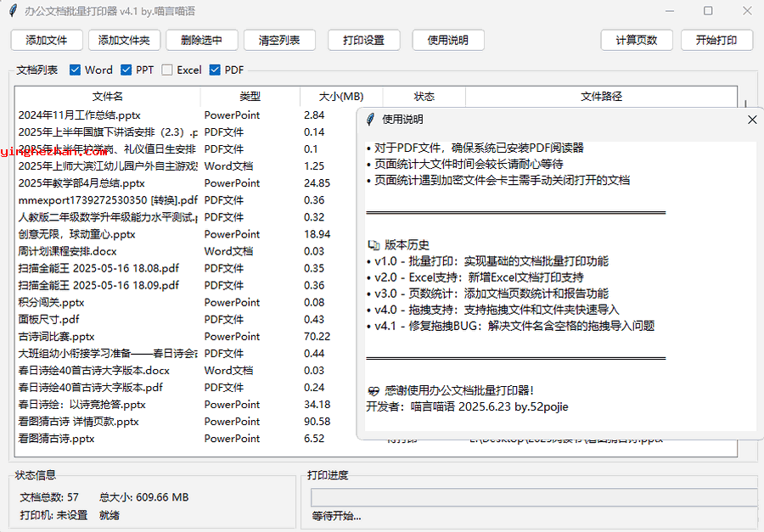The height and width of the screenshot is (532, 764).
Task: Click 清空列表 to clear the list
Action: [279, 41]
